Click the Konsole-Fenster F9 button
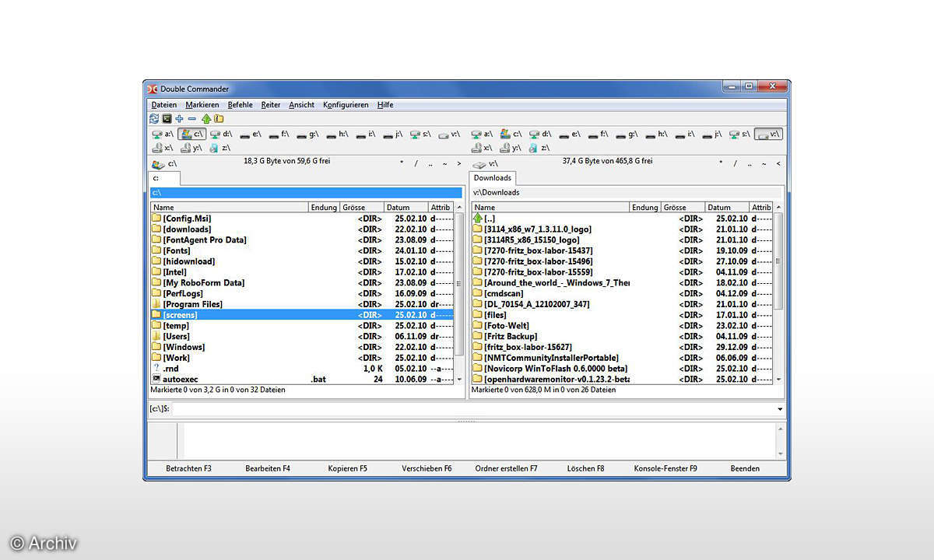 (665, 468)
